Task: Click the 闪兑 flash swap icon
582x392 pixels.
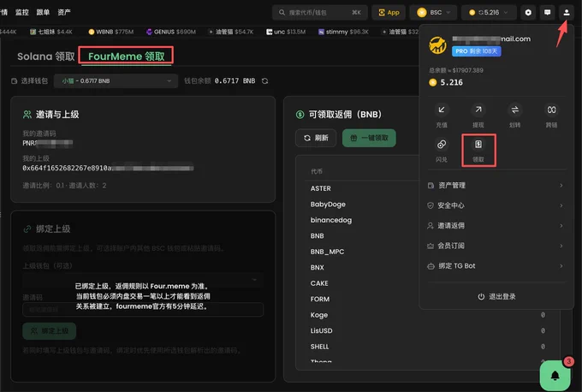Action: pyautogui.click(x=442, y=145)
